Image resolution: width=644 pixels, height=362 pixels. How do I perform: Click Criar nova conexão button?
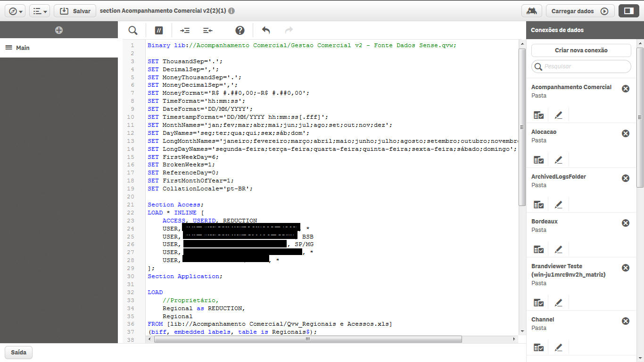[x=581, y=50]
